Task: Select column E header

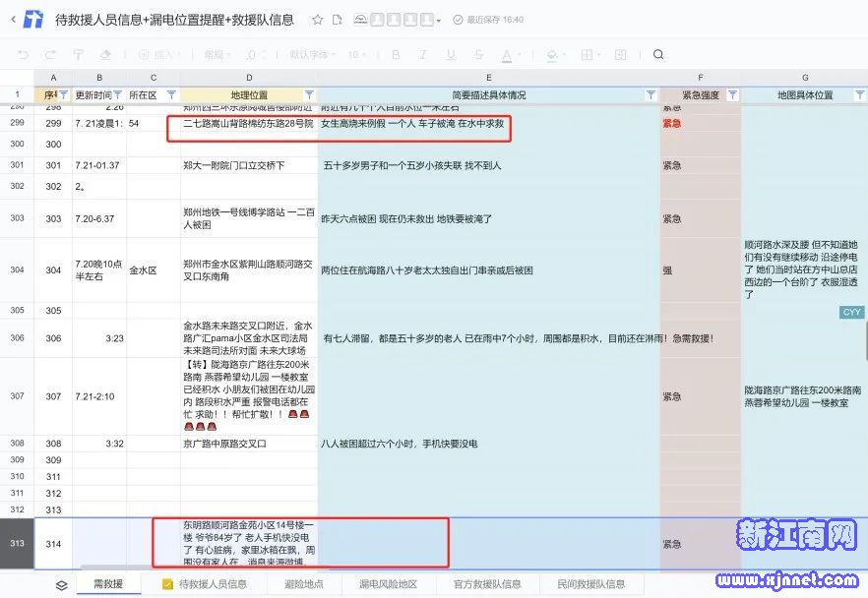Action: pos(489,78)
